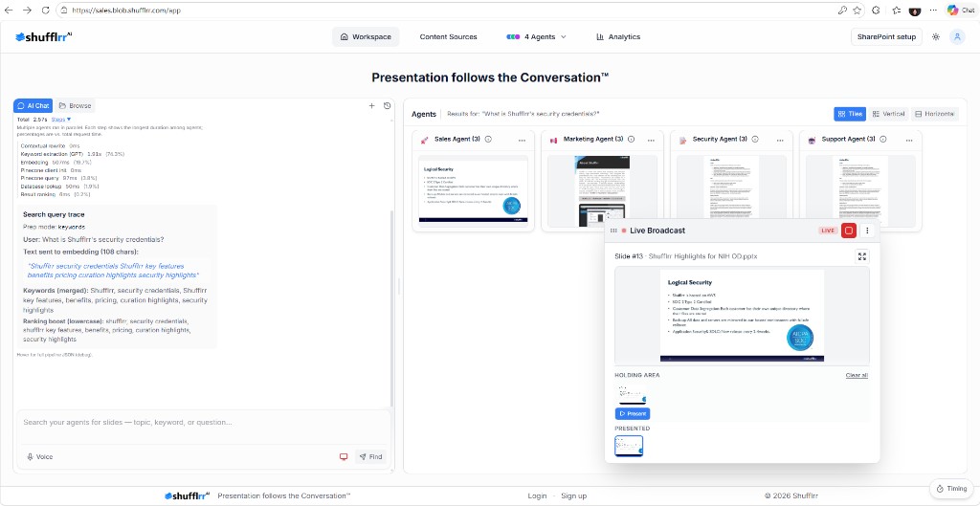980x506 pixels.
Task: Open chat history clock icon
Action: click(x=387, y=105)
